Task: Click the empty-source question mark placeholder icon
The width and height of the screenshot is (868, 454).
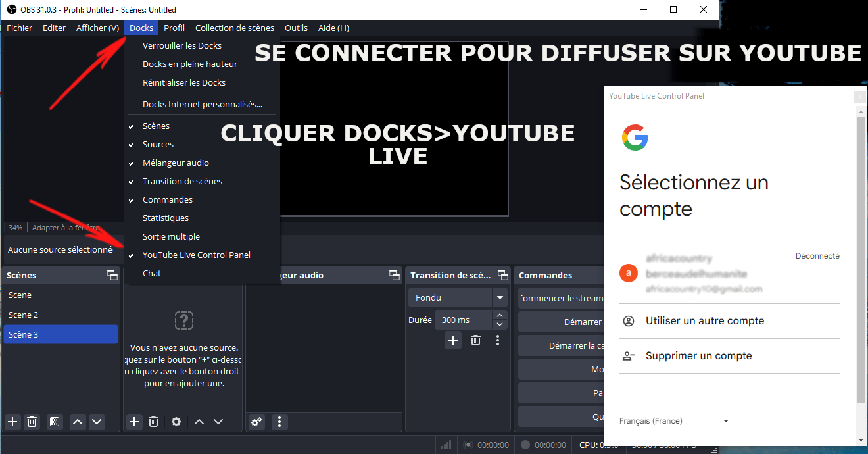Action: (183, 320)
